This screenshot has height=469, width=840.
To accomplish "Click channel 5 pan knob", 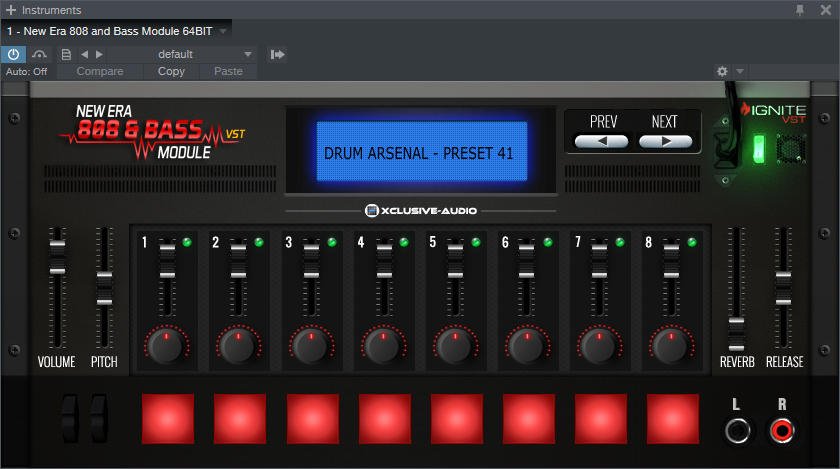I will click(455, 345).
